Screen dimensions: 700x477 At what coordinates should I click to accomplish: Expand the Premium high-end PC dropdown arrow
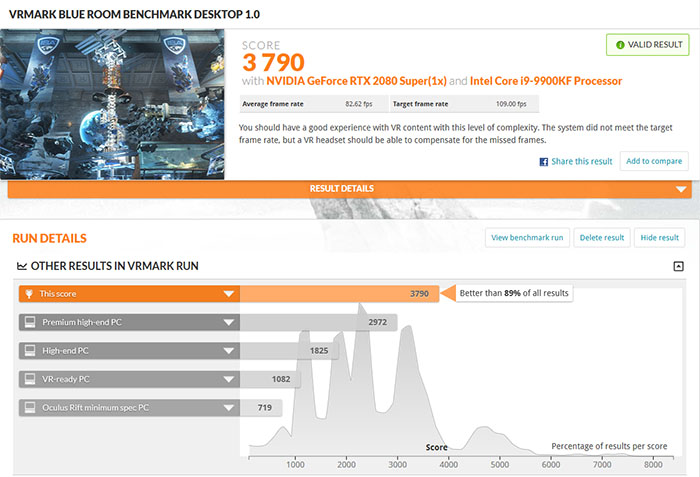[229, 322]
